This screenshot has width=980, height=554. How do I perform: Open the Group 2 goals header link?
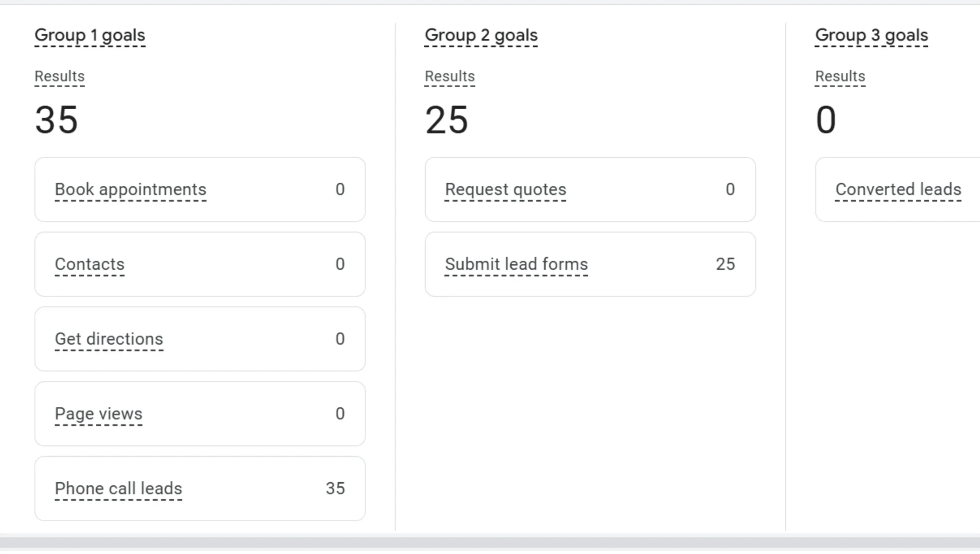pos(481,35)
